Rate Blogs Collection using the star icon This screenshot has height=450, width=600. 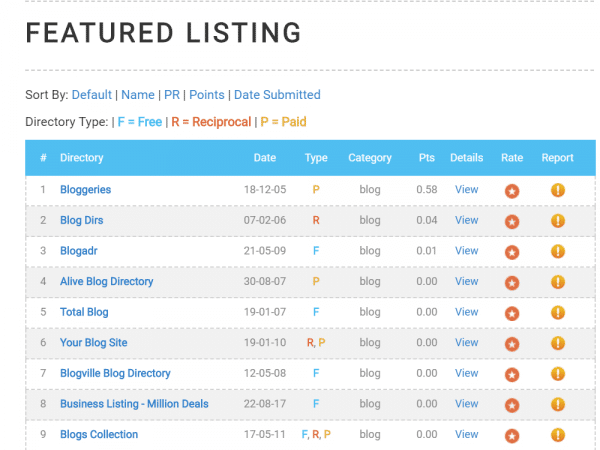[x=512, y=435]
